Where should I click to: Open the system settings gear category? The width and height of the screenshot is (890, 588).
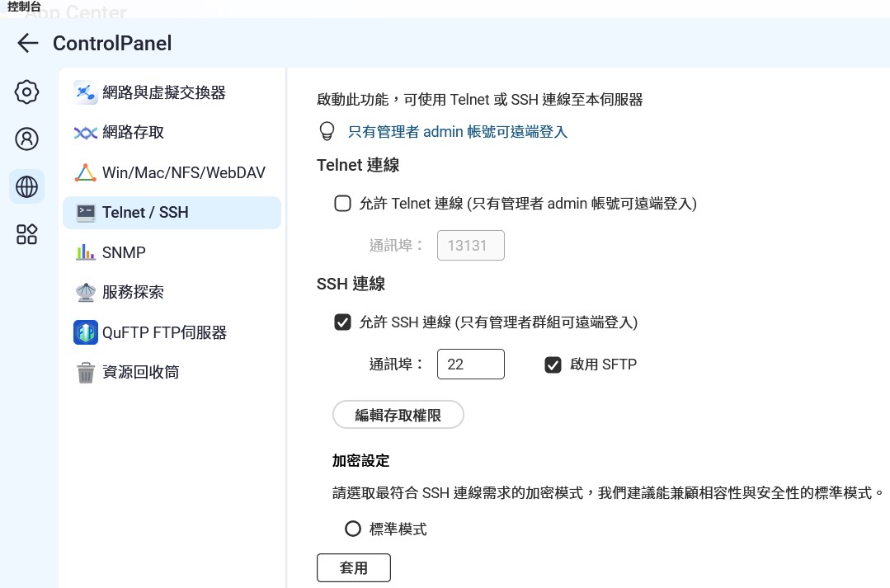[x=27, y=92]
